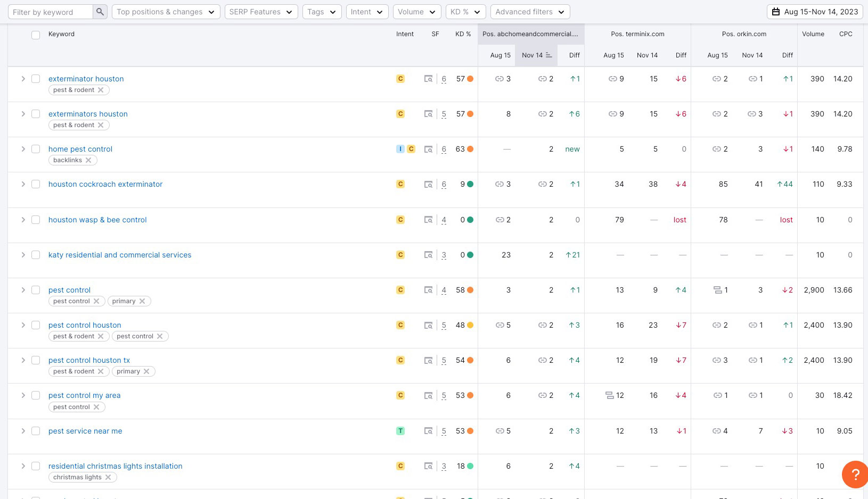
Task: Click link icon beside Aug 15 position for exterminator houston
Action: point(499,79)
